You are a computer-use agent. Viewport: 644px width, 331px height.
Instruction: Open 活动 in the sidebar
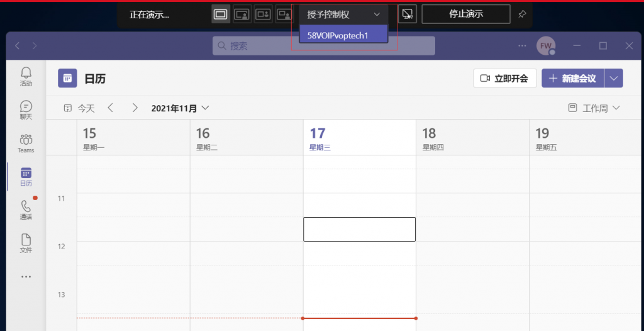coord(26,77)
